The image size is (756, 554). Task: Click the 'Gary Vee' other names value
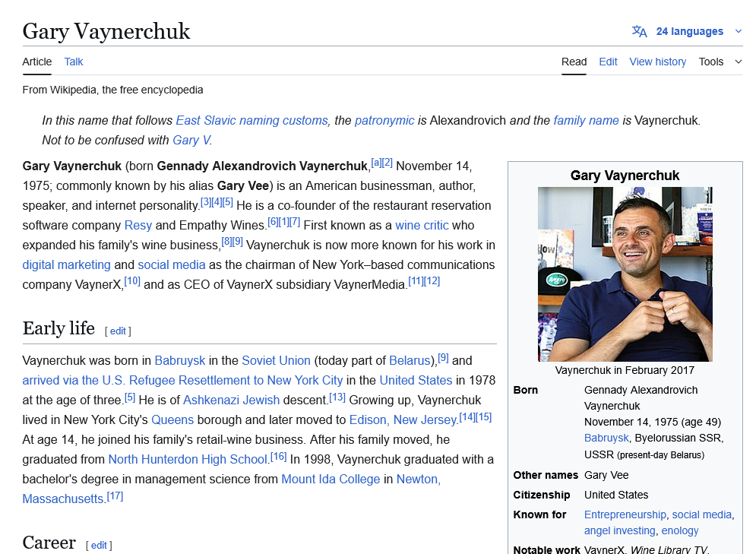606,476
